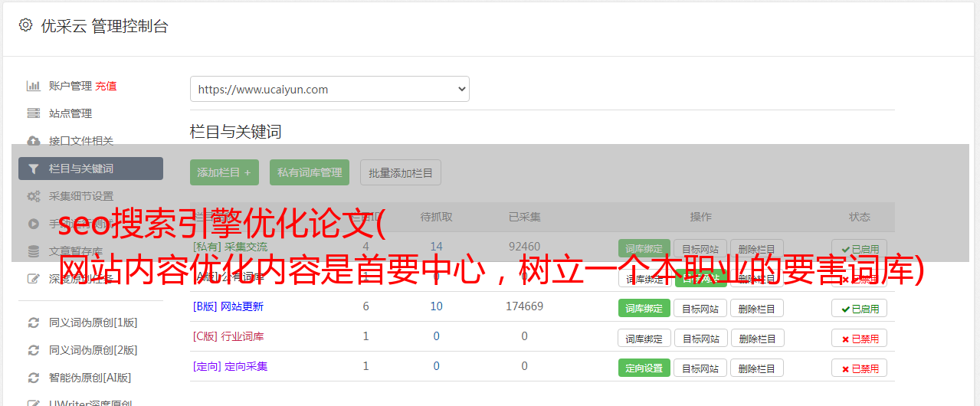Image resolution: width=980 pixels, height=406 pixels.
Task: Open the [C版] 行业词库 column link
Action: (x=228, y=336)
